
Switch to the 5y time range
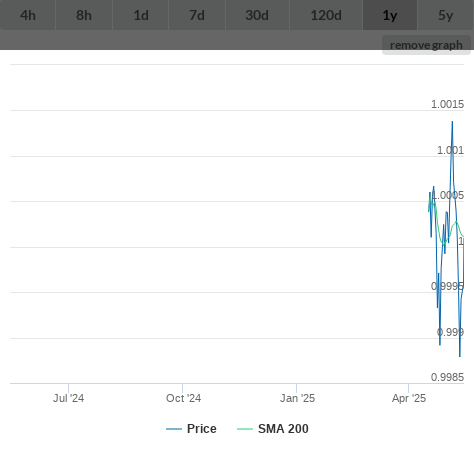[446, 15]
